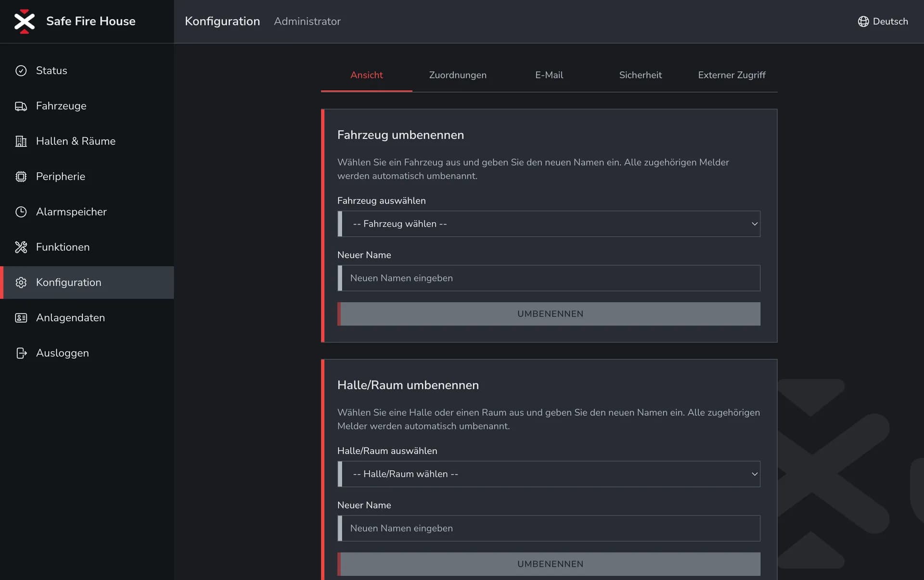
Task: Click the Anlagendaten ID card icon
Action: (x=21, y=318)
